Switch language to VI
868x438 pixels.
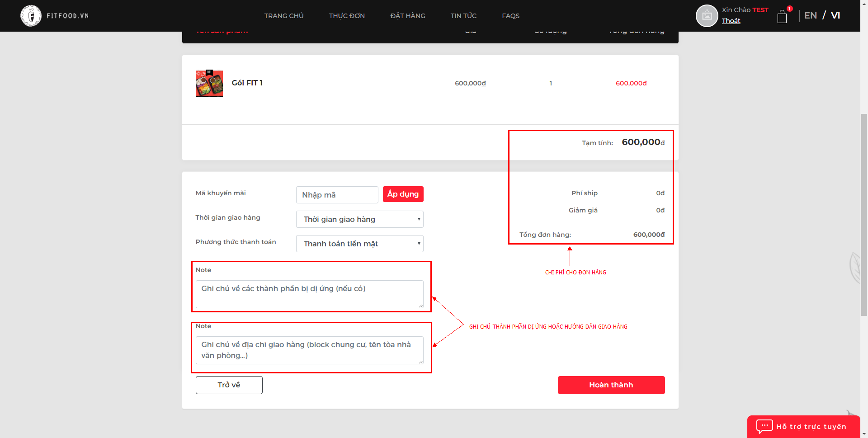coord(835,15)
